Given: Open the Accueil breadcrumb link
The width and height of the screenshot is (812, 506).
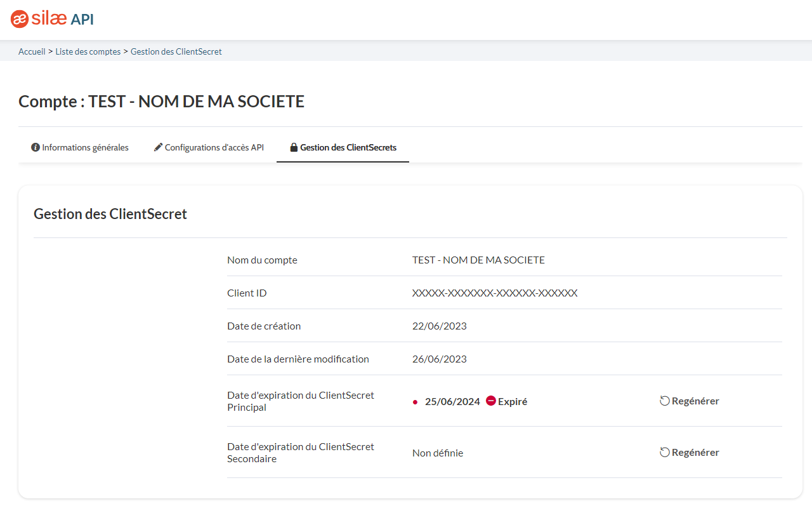Looking at the screenshot, I should [x=32, y=51].
